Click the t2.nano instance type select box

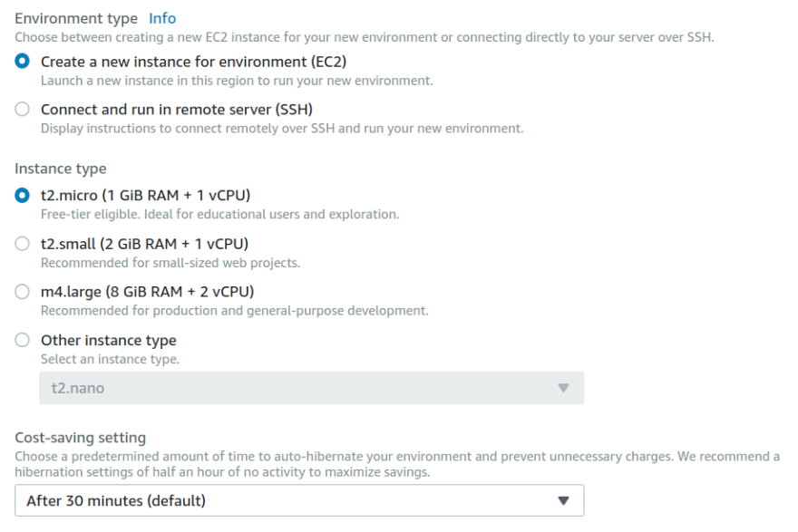click(x=311, y=388)
